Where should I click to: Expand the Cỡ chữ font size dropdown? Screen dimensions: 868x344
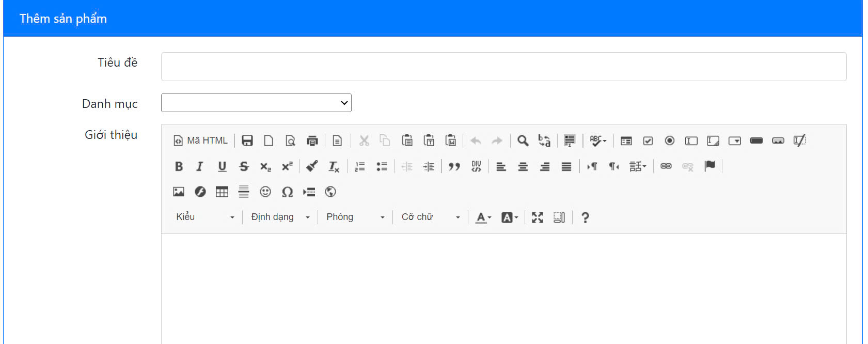(x=431, y=217)
